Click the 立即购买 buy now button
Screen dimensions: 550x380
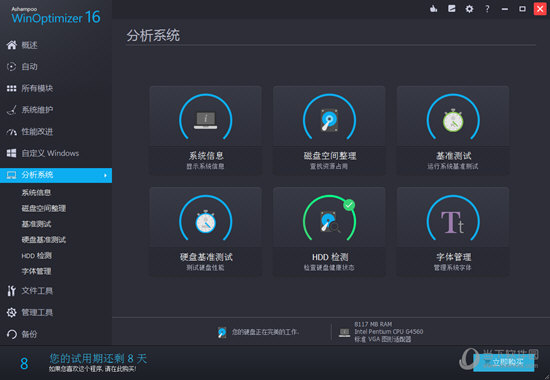504,362
